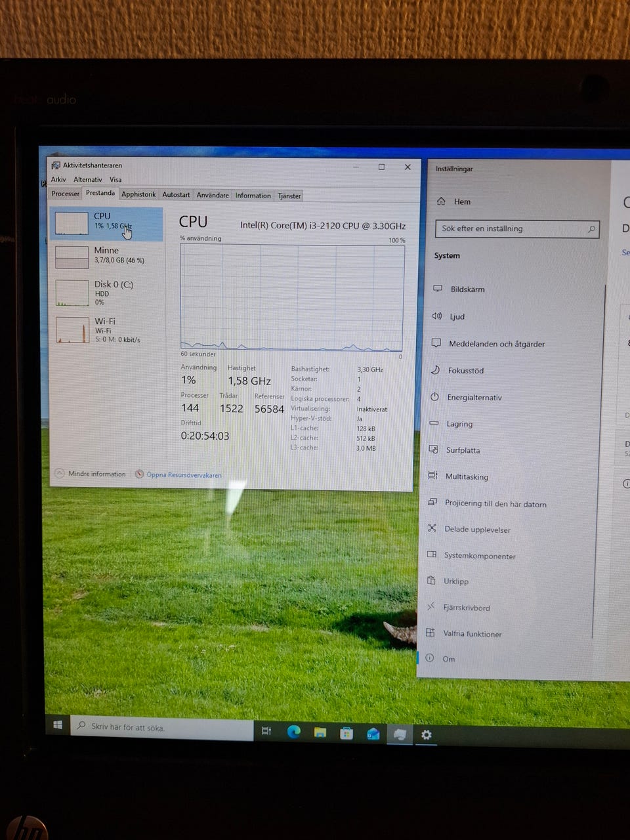The height and width of the screenshot is (840, 630).
Task: Switch to the Processer tab
Action: [66, 194]
